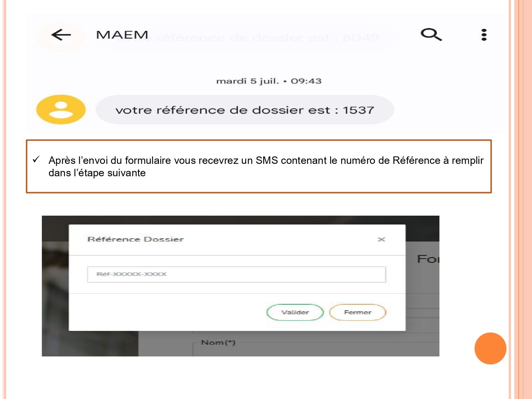Viewport: 532px width, 399px height.
Task: Click the yellow contact avatar icon
Action: 61,110
